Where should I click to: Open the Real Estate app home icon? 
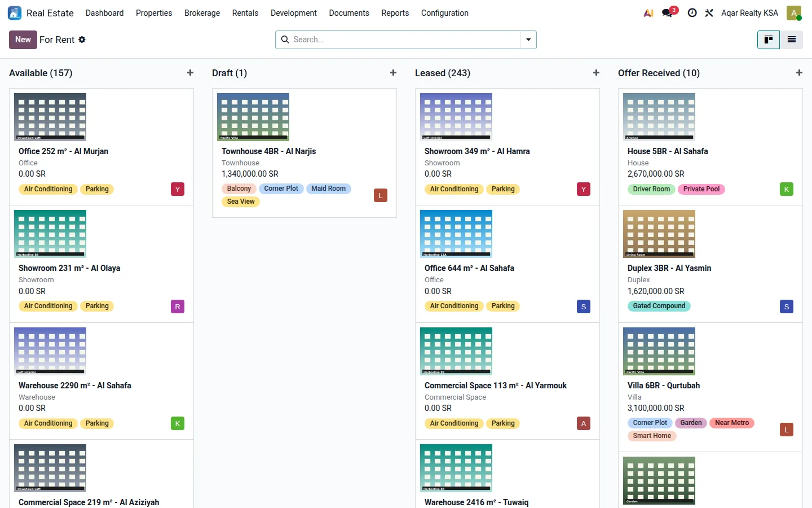(15, 13)
